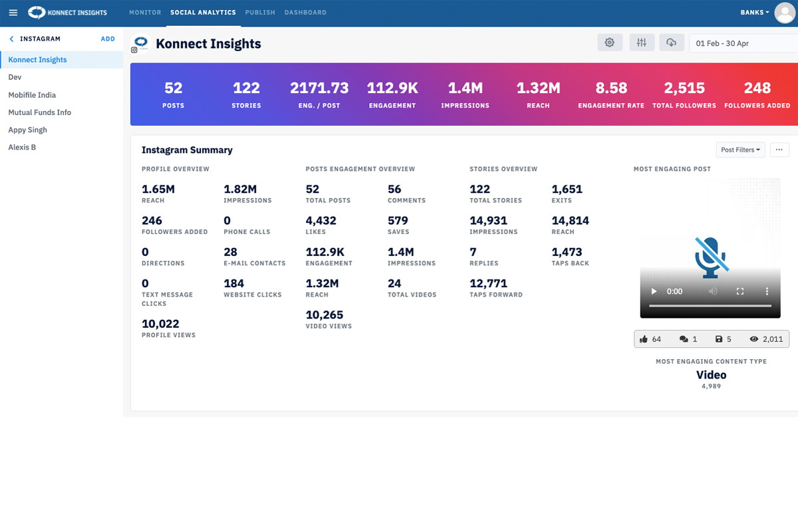Click the 2171.73 Eng. / Post metric
798x532 pixels.
click(319, 94)
